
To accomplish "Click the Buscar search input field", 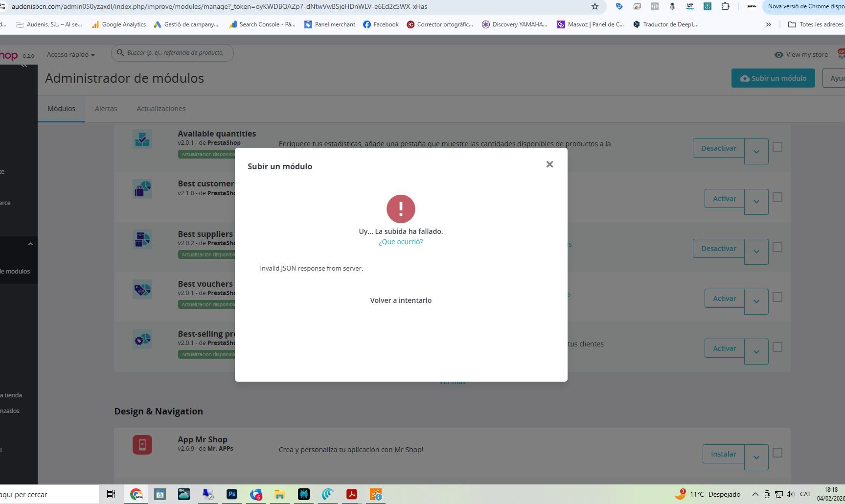I will click(x=175, y=53).
